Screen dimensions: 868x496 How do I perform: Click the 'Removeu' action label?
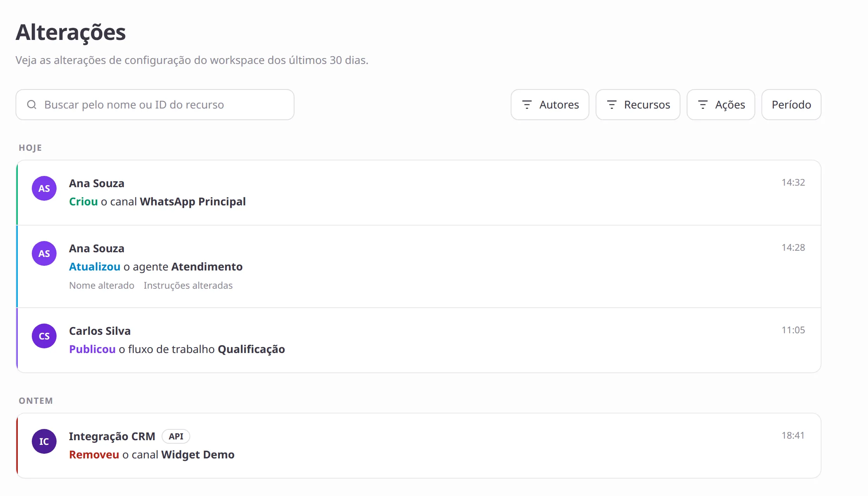click(x=94, y=455)
